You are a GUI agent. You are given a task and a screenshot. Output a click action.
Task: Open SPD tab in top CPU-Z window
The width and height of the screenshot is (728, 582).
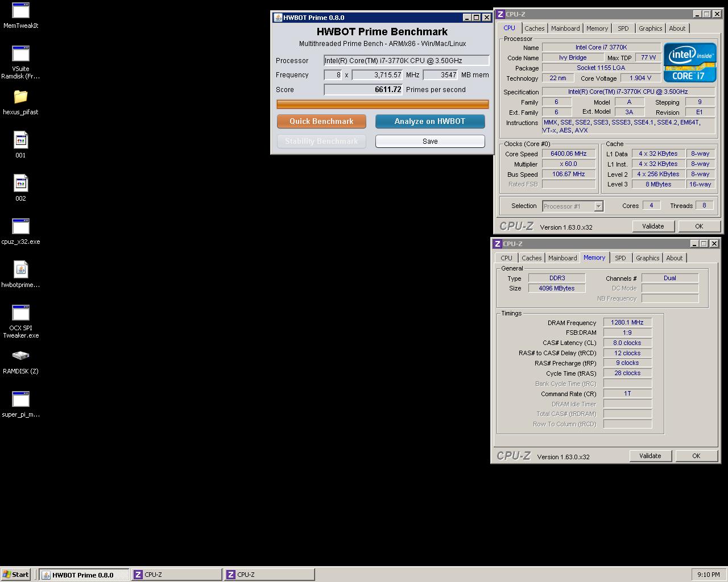click(623, 28)
